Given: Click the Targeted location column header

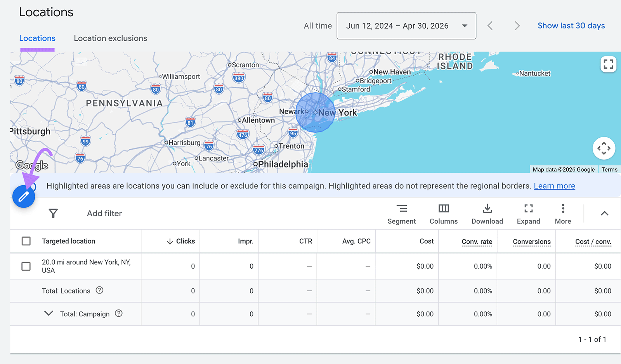Looking at the screenshot, I should click(69, 241).
